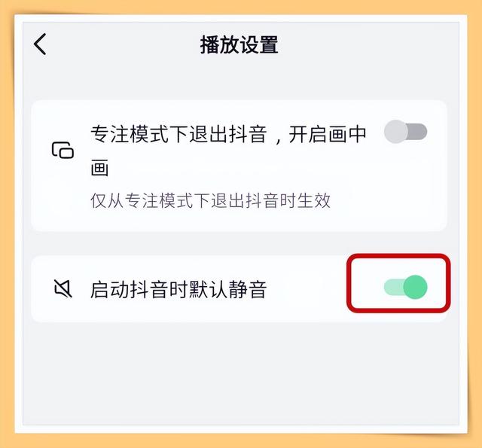
Task: Click the green knob of the mute toggle
Action: point(415,287)
